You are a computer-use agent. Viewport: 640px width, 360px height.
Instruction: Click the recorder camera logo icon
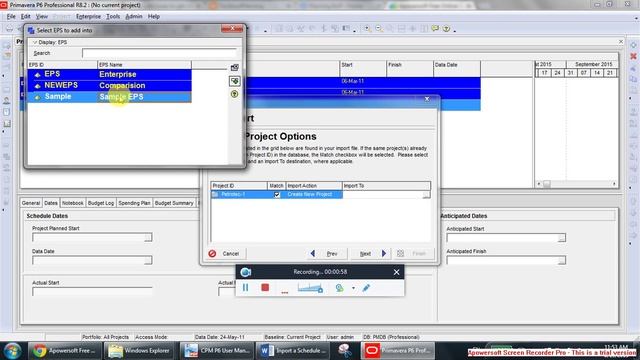(245, 272)
